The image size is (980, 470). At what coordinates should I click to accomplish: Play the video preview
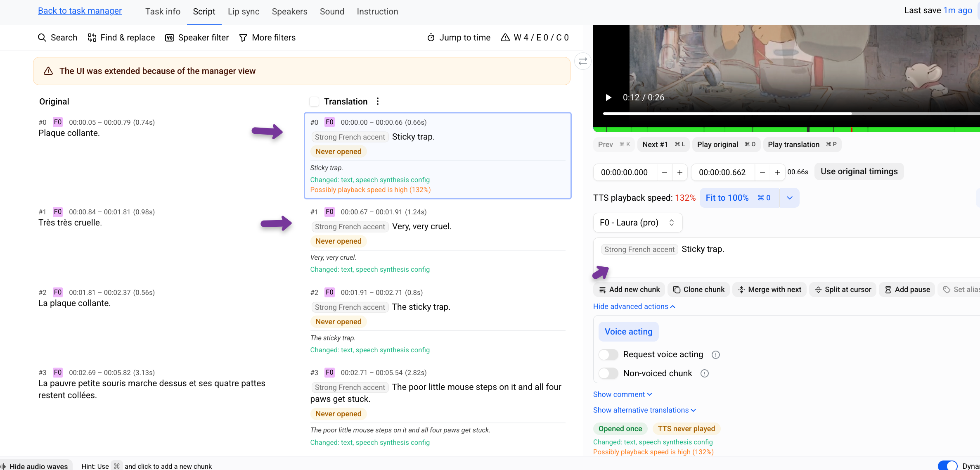(608, 97)
